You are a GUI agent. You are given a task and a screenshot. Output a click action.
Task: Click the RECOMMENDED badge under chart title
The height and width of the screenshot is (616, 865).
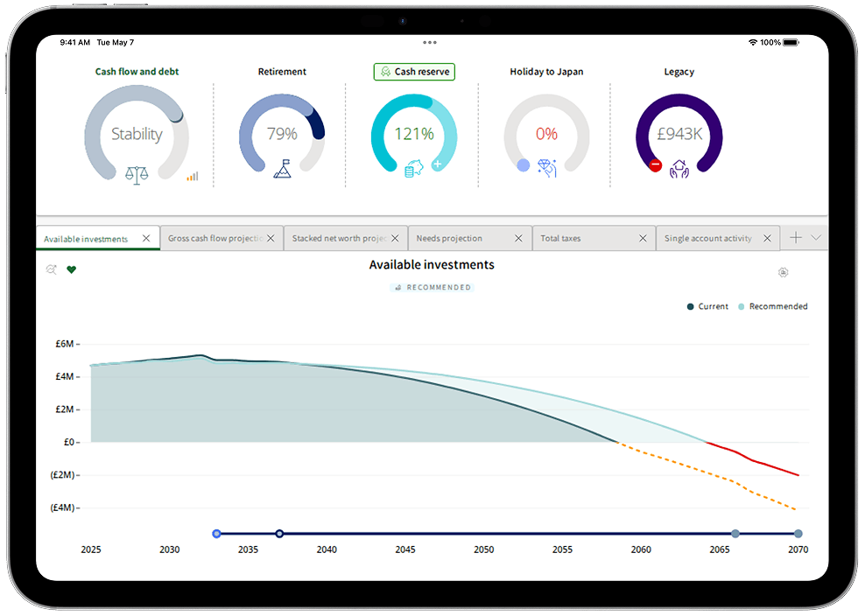(x=432, y=287)
